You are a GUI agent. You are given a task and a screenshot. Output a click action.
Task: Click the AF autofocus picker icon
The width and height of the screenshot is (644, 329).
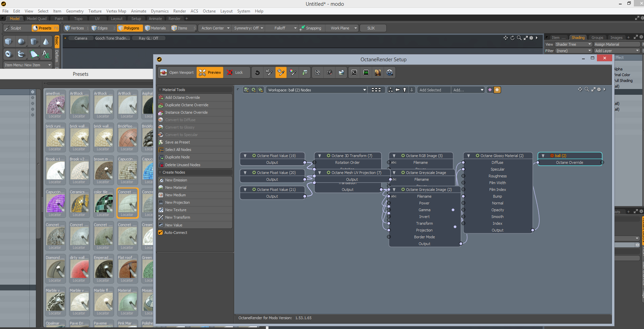click(269, 72)
